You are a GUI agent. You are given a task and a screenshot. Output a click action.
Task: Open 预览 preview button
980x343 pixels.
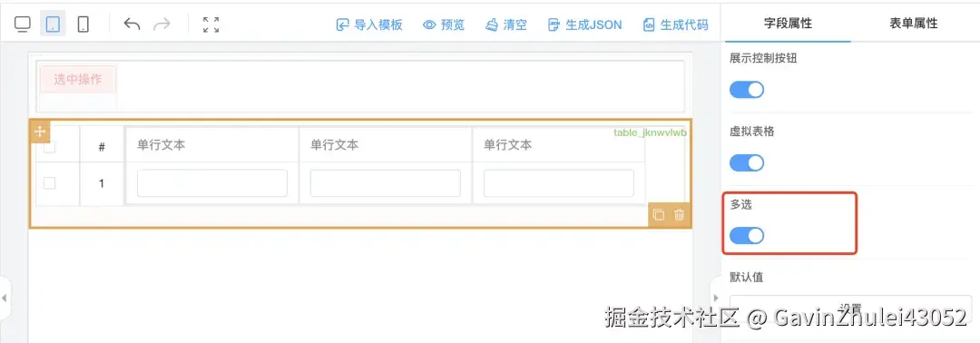coord(444,25)
